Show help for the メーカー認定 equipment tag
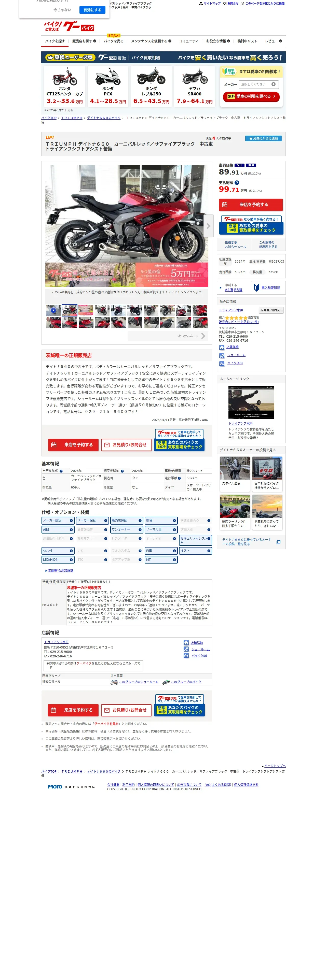 pyautogui.click(x=71, y=521)
